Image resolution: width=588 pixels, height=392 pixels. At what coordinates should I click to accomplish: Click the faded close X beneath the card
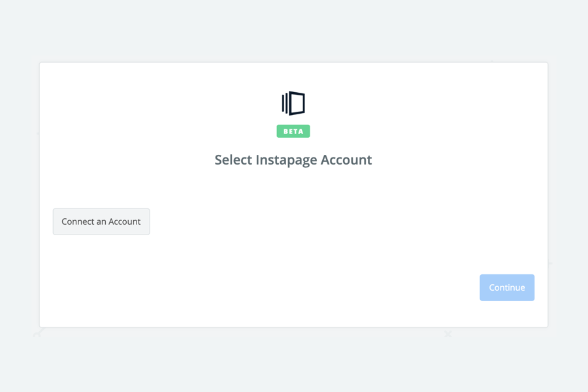tap(448, 333)
